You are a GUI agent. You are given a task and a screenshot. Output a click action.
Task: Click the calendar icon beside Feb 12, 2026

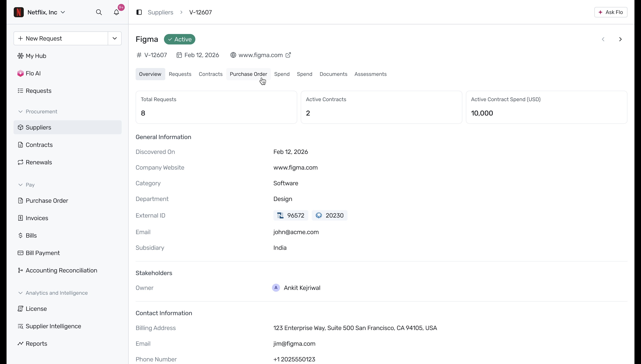coord(179,55)
